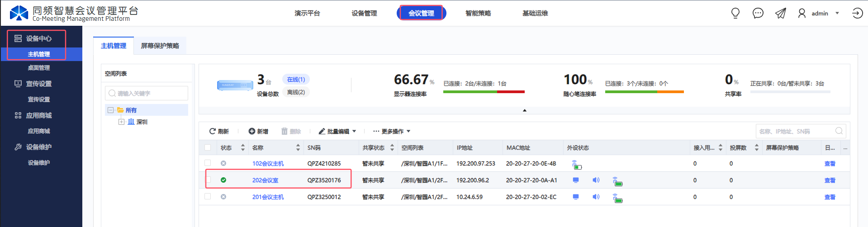Click the 刷新 refresh icon in toolbar

tap(212, 131)
